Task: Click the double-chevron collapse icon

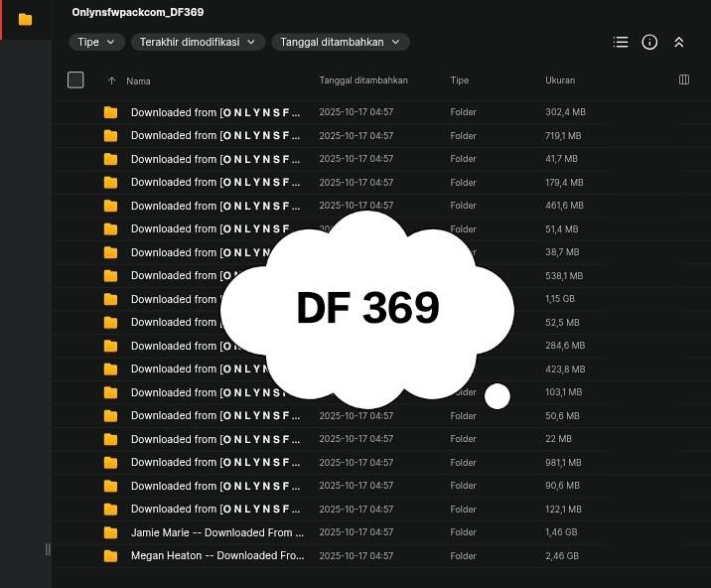Action: pyautogui.click(x=679, y=42)
